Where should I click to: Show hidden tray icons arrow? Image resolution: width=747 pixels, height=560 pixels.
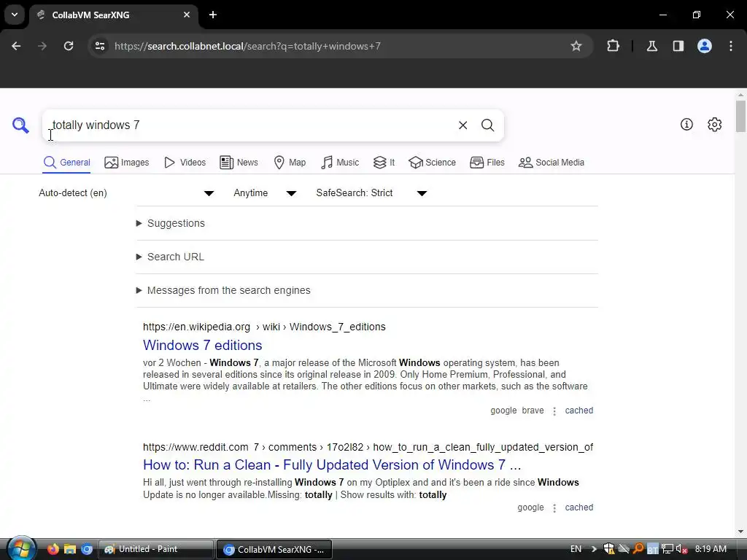pyautogui.click(x=594, y=549)
